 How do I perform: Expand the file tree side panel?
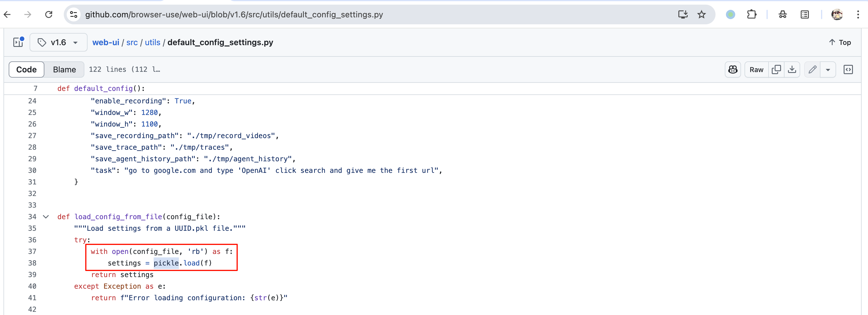coord(18,42)
